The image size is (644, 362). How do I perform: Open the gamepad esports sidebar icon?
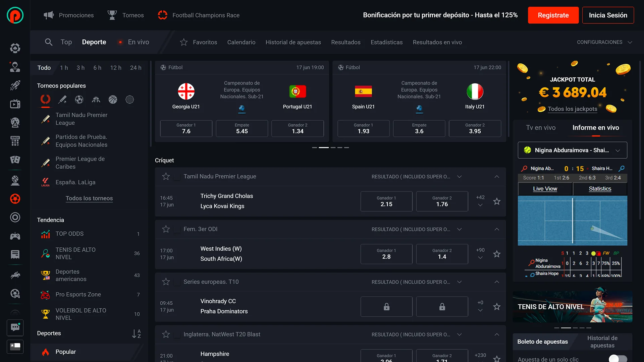[x=15, y=236]
